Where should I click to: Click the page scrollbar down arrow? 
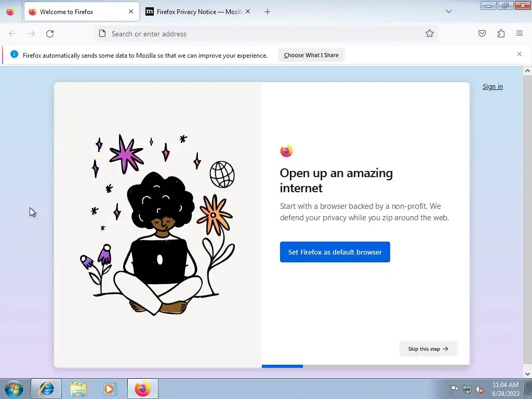point(527,374)
